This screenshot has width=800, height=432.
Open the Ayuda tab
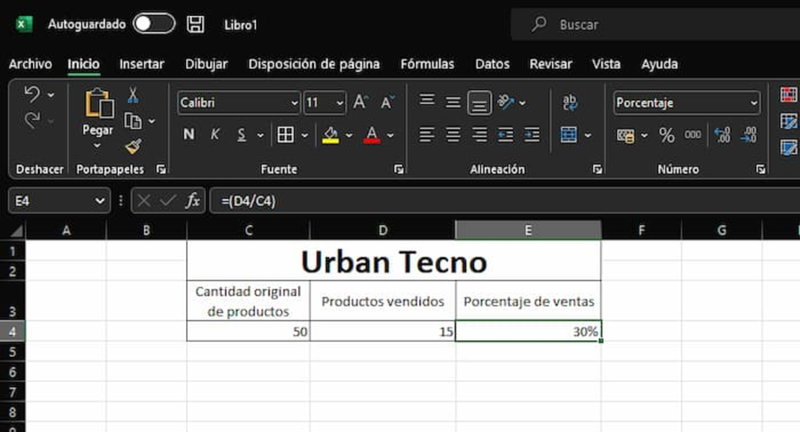pyautogui.click(x=659, y=64)
